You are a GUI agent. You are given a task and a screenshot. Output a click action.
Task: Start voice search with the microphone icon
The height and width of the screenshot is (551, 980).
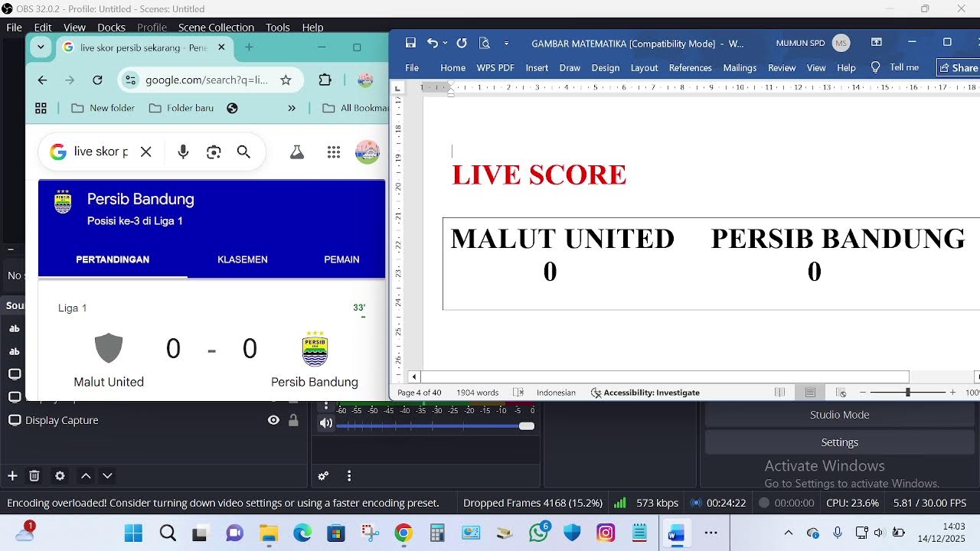tap(183, 152)
